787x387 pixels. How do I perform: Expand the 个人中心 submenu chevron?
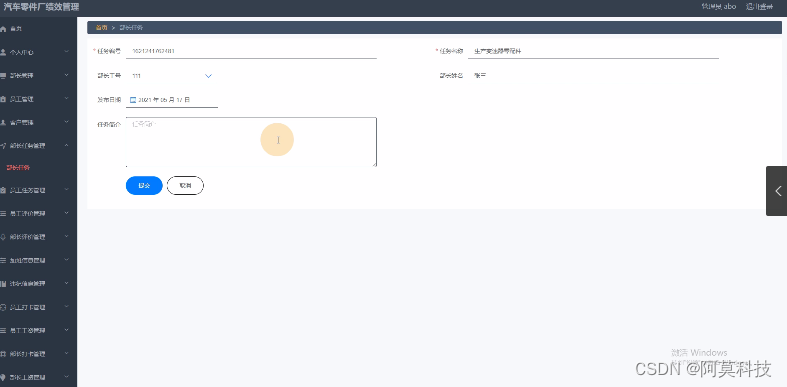click(x=67, y=52)
